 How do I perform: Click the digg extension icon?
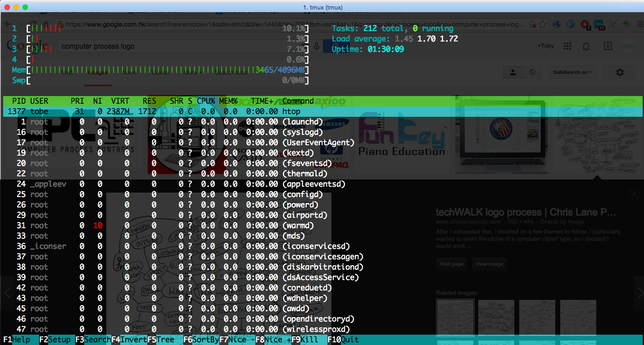(x=599, y=24)
